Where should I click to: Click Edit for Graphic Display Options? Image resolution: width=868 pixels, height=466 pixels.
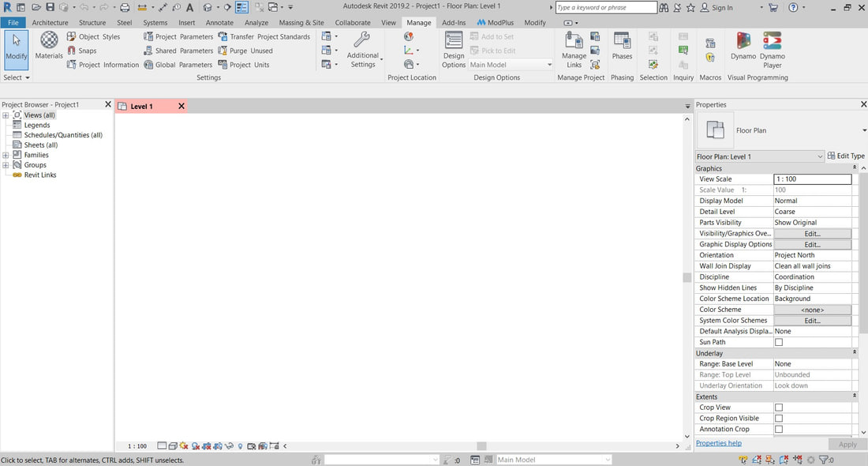tap(812, 244)
